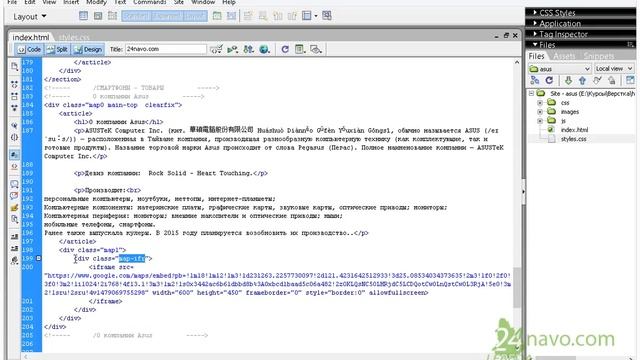Image resolution: width=640 pixels, height=360 pixels.
Task: Collapse the Site - asus root folder
Action: point(531,93)
